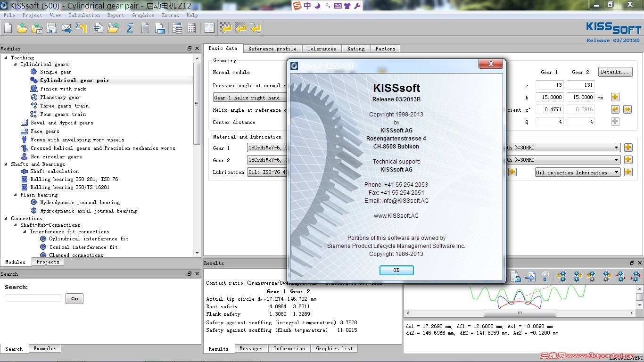Open the Gear 1 material dropdown arrow
Screen dimensions: 644x362
tap(616, 148)
